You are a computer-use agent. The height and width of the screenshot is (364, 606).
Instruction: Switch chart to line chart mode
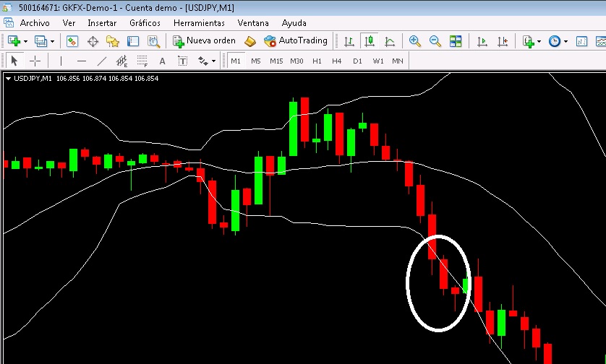tap(390, 41)
